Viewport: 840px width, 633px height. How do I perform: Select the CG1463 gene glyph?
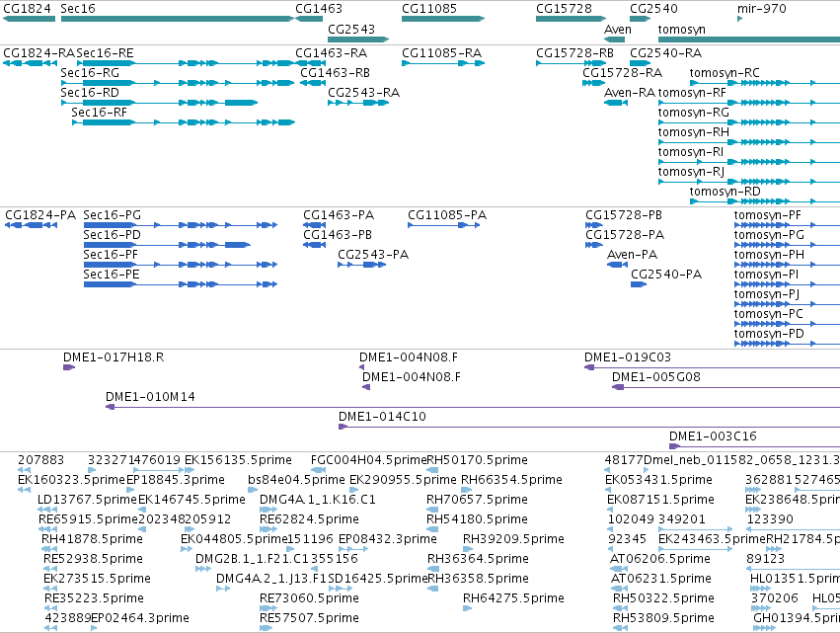309,19
